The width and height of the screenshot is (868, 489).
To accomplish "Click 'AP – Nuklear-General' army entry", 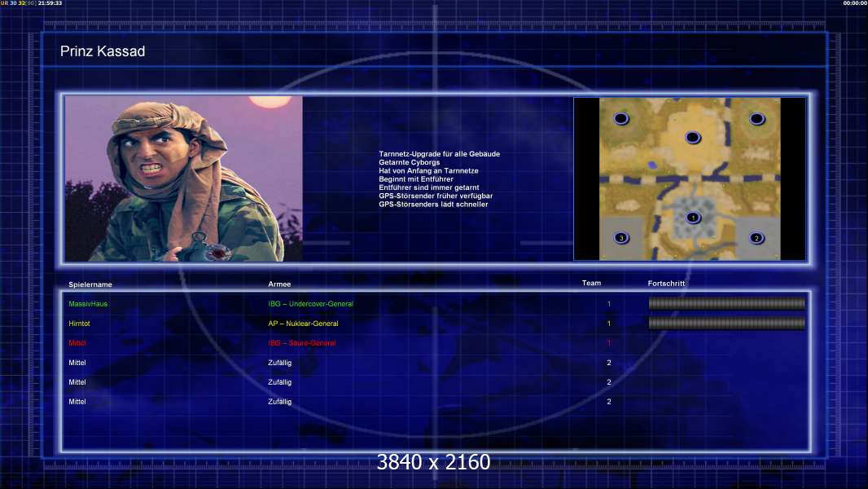I will click(x=304, y=324).
